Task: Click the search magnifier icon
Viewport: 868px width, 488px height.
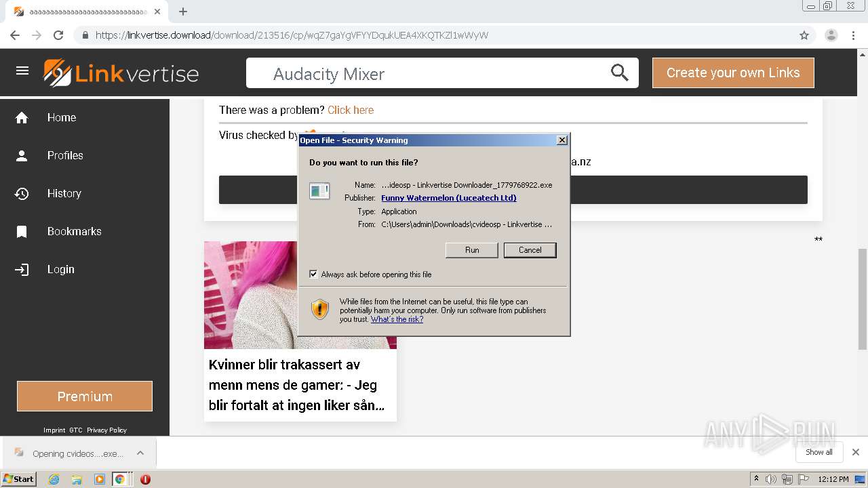Action: click(619, 73)
